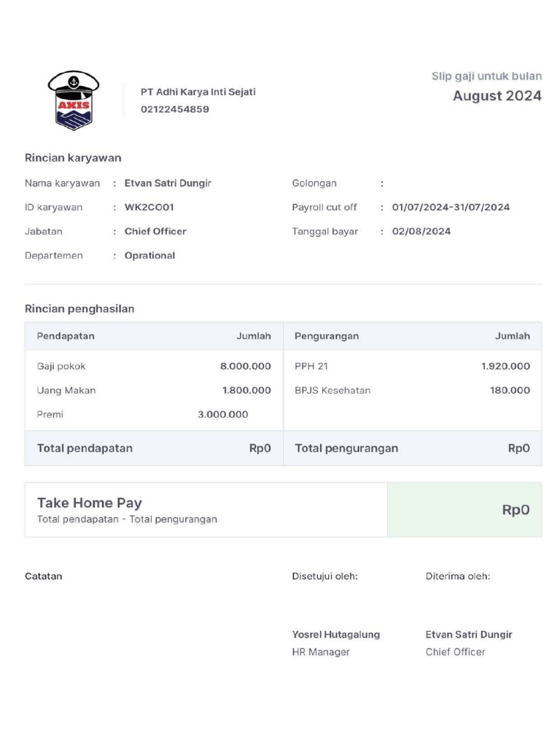This screenshot has height=747, width=560.
Task: Click the employee name value Etvan Satri Dungir
Action: tap(168, 183)
